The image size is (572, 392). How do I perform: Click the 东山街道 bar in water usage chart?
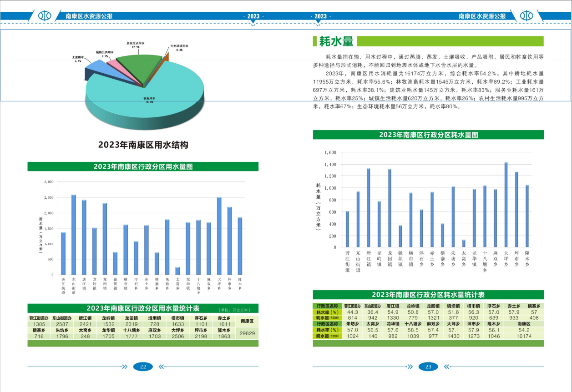74,235
